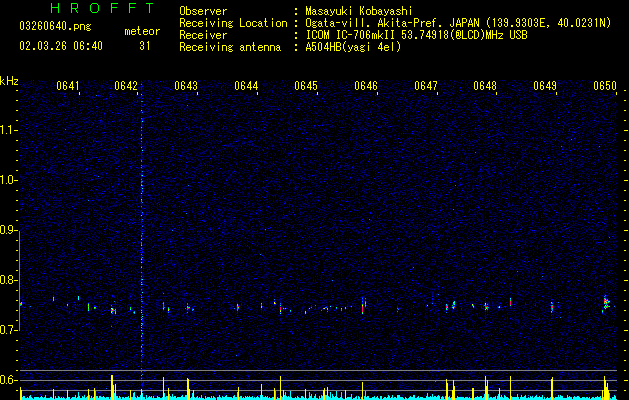Click the 0642 time marker

click(x=126, y=86)
